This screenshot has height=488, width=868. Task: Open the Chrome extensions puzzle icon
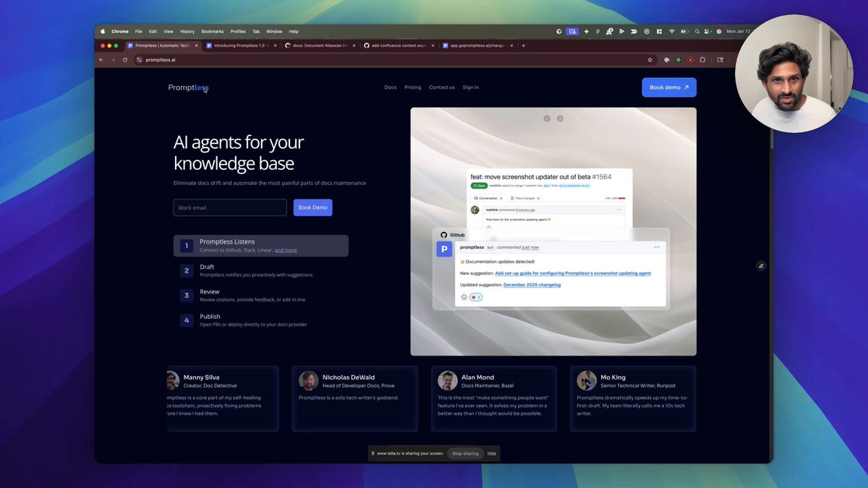click(x=702, y=60)
